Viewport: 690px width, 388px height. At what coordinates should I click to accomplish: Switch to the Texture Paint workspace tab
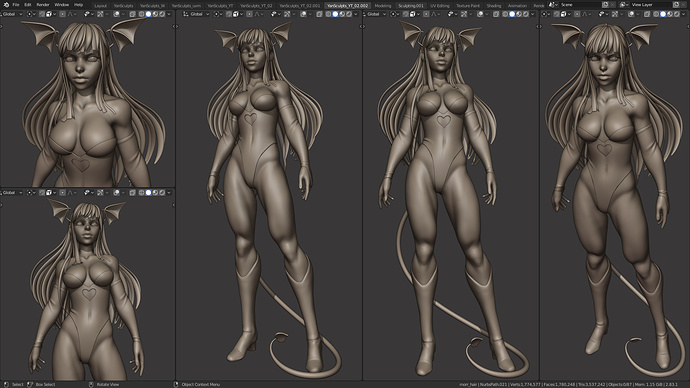click(468, 6)
